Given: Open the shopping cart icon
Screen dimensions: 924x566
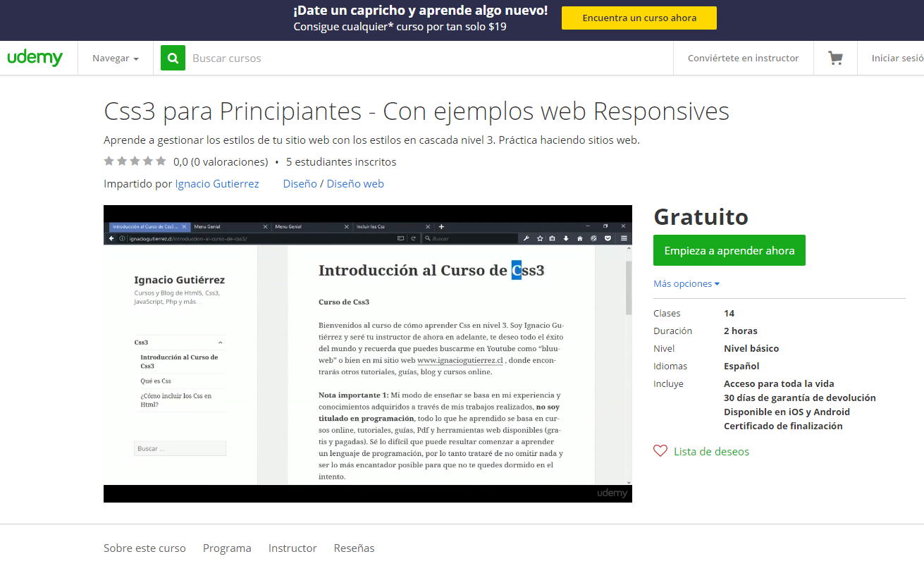Looking at the screenshot, I should click(835, 58).
